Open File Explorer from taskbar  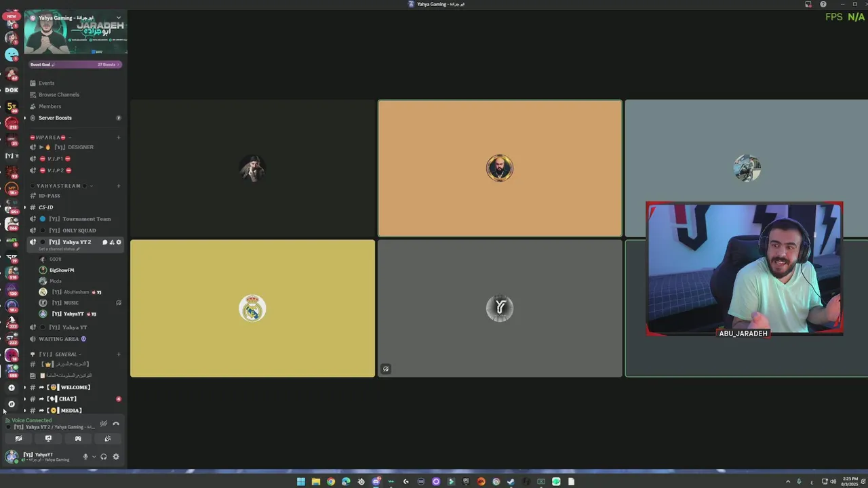(316, 482)
